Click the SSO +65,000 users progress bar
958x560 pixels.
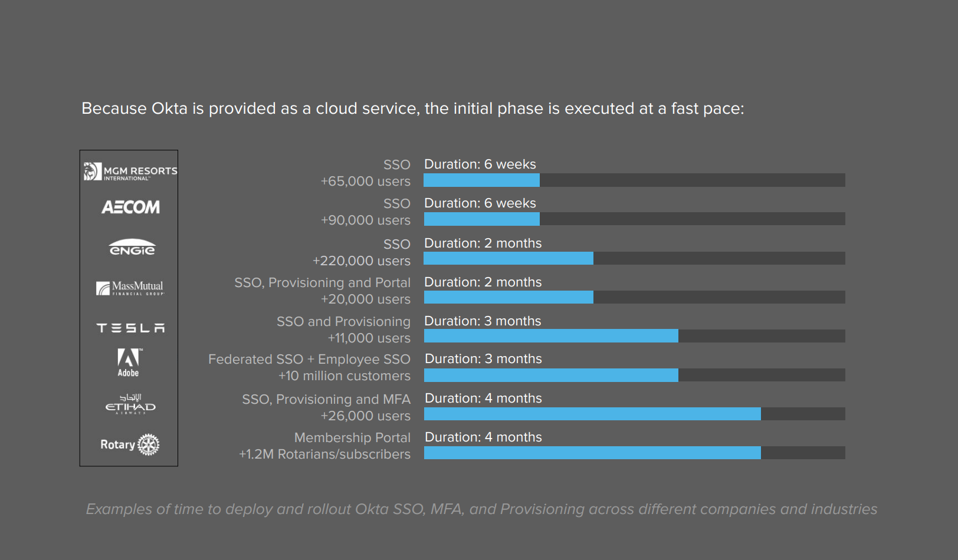click(634, 180)
